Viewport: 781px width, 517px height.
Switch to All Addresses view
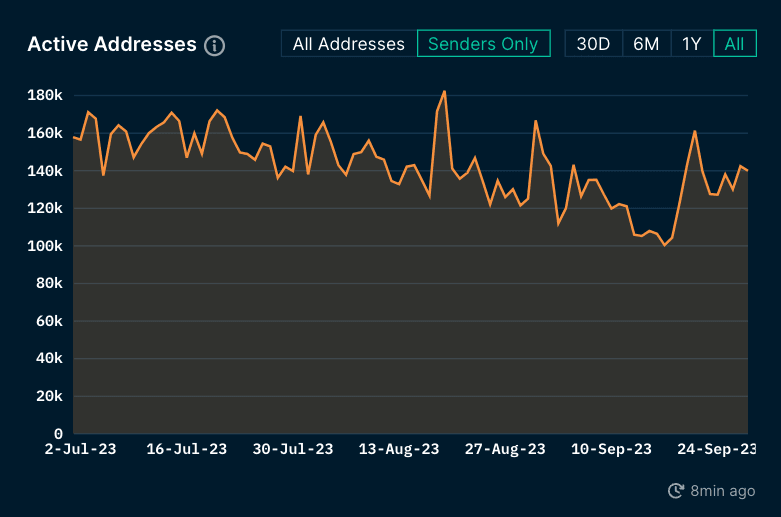click(x=349, y=44)
